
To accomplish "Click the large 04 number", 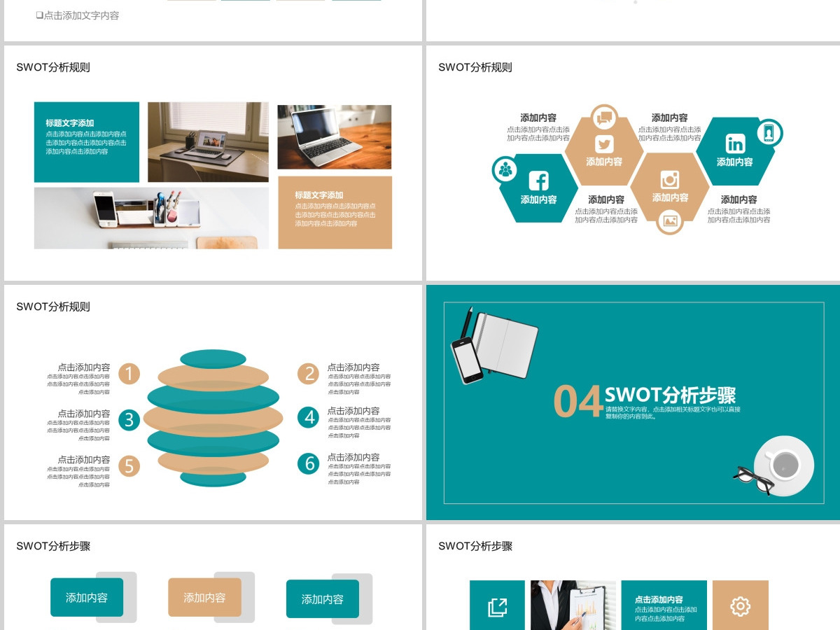I will click(x=578, y=402).
